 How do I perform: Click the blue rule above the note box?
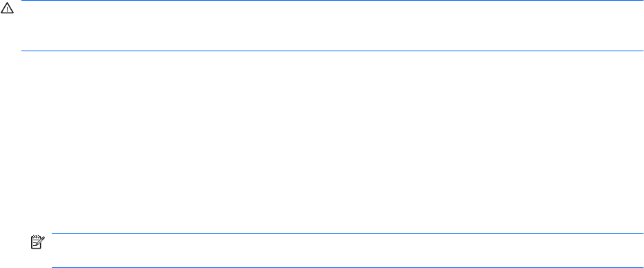click(x=347, y=234)
